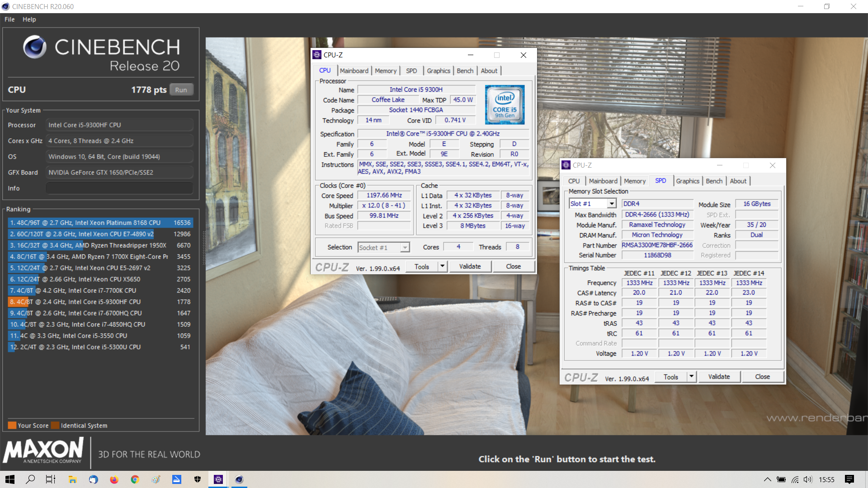Viewport: 868px width, 488px height.
Task: Select the Graphics tab in first CPU-Z
Action: (439, 70)
